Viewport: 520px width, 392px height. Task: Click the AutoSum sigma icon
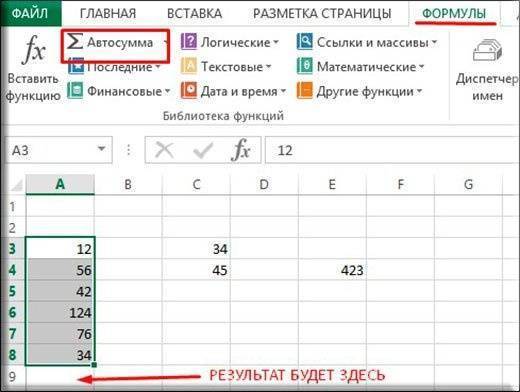(x=74, y=42)
